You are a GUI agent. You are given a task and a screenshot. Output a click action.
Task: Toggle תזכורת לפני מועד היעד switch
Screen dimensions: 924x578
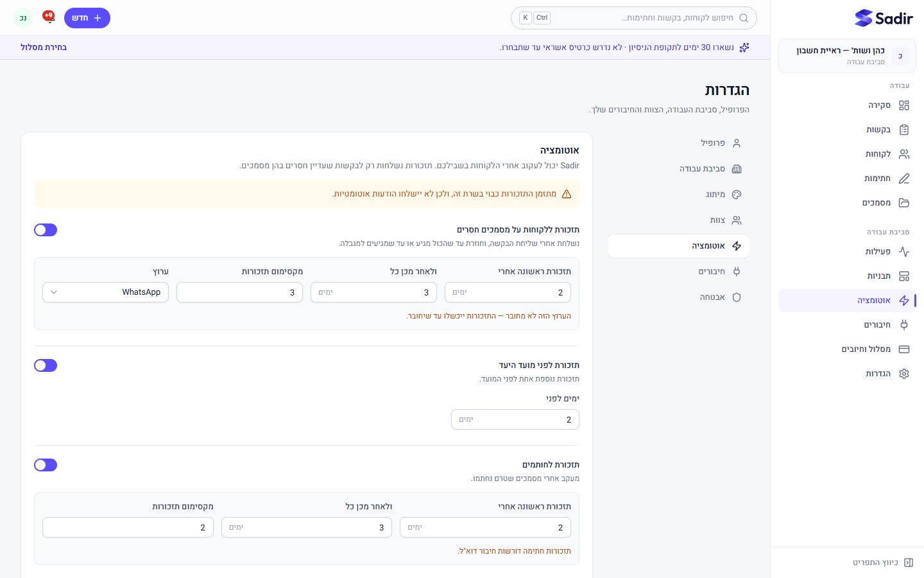[x=46, y=365]
